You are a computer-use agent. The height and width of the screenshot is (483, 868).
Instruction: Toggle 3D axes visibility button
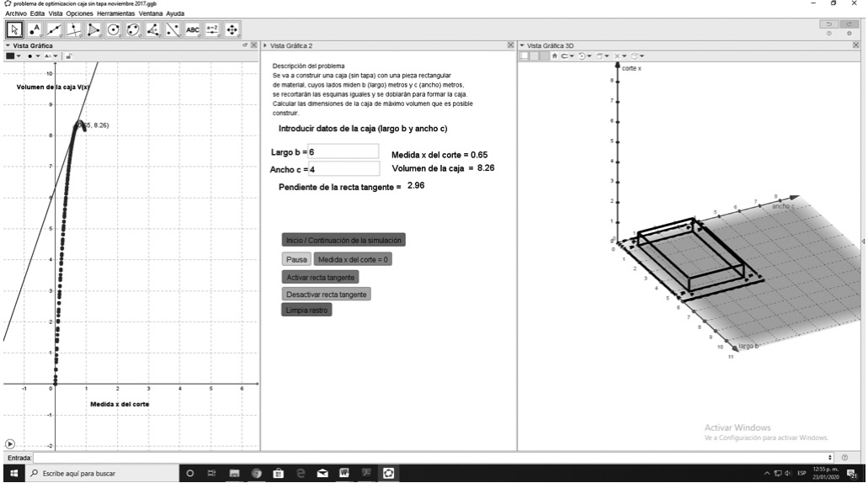pos(523,56)
